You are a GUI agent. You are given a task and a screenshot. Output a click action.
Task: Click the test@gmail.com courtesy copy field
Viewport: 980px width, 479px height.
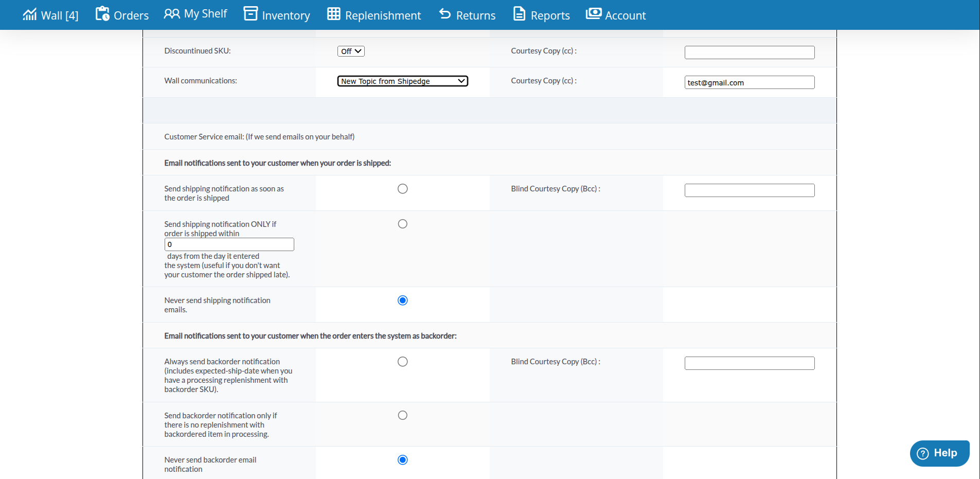(x=749, y=82)
